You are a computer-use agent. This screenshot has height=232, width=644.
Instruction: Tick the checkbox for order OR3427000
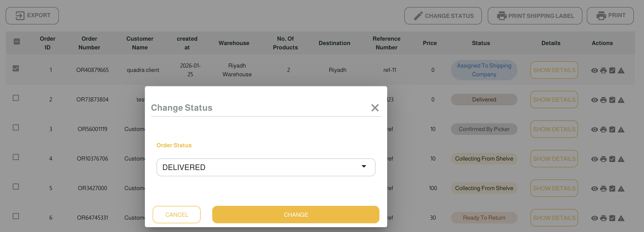pyautogui.click(x=16, y=186)
